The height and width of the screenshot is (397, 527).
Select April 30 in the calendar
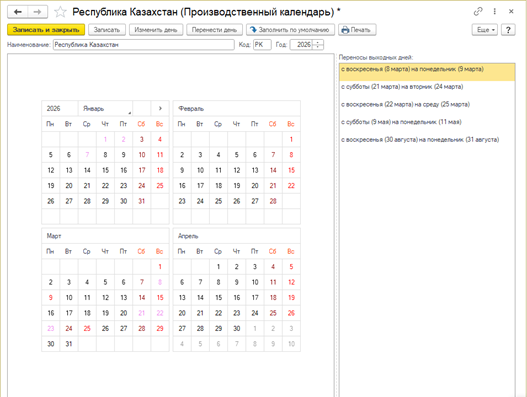[x=237, y=329]
